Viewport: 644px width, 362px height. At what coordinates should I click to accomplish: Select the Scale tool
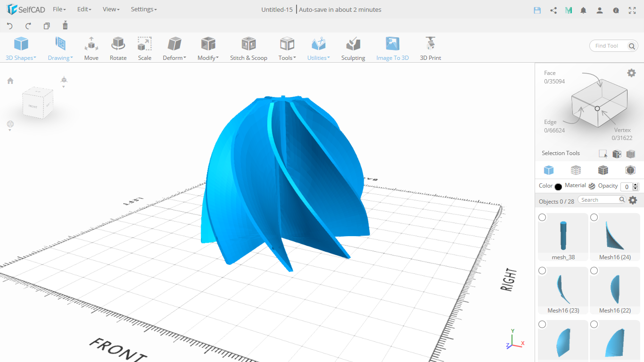coord(145,49)
